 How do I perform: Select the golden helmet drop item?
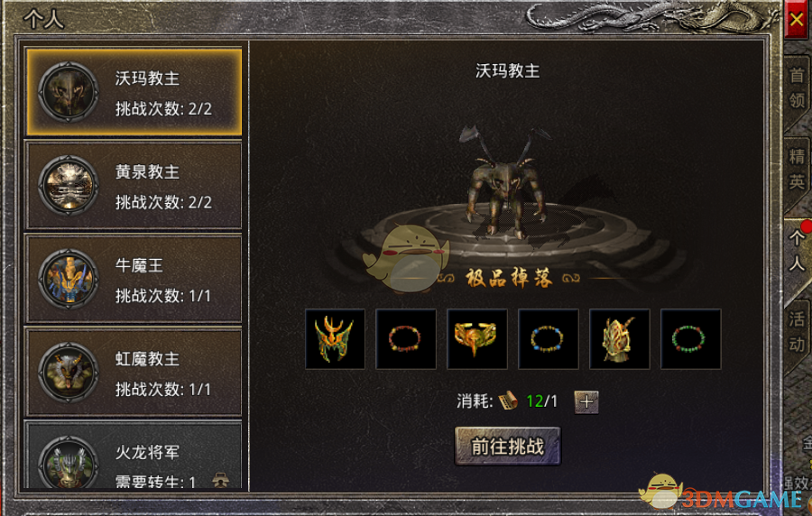(x=619, y=339)
